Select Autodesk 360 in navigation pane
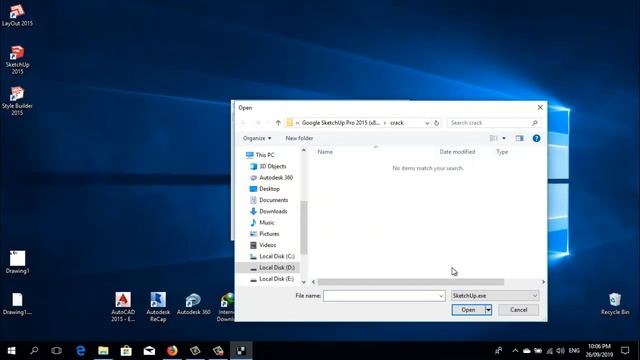This screenshot has width=640, height=360. [x=276, y=178]
